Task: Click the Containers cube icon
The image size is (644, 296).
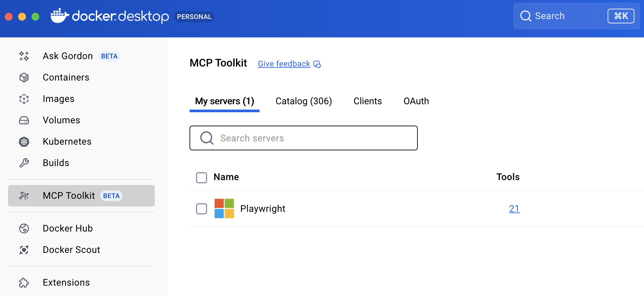Action: pos(24,78)
